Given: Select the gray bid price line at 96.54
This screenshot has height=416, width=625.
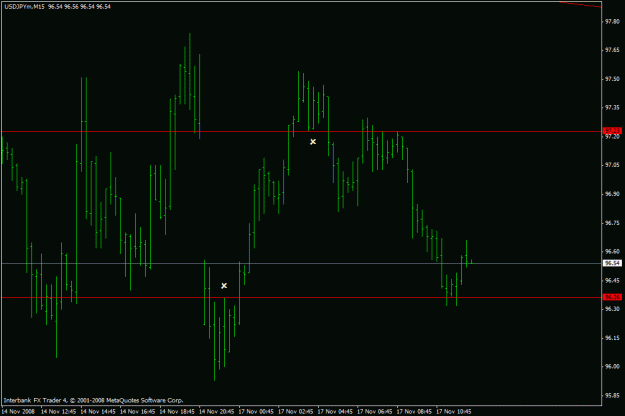Looking at the screenshot, I should (x=301, y=263).
